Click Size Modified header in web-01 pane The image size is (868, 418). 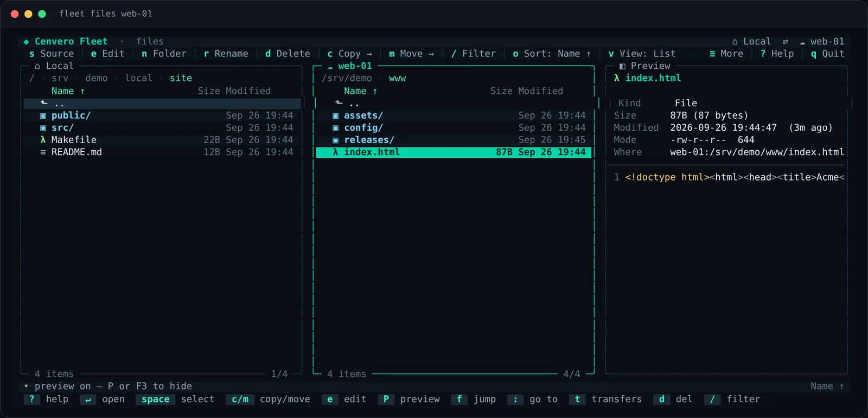pyautogui.click(x=526, y=91)
